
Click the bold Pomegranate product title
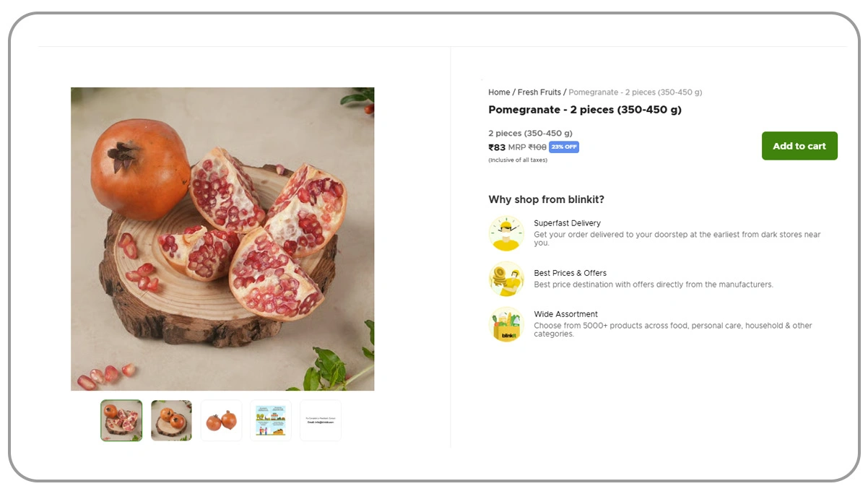[585, 110]
